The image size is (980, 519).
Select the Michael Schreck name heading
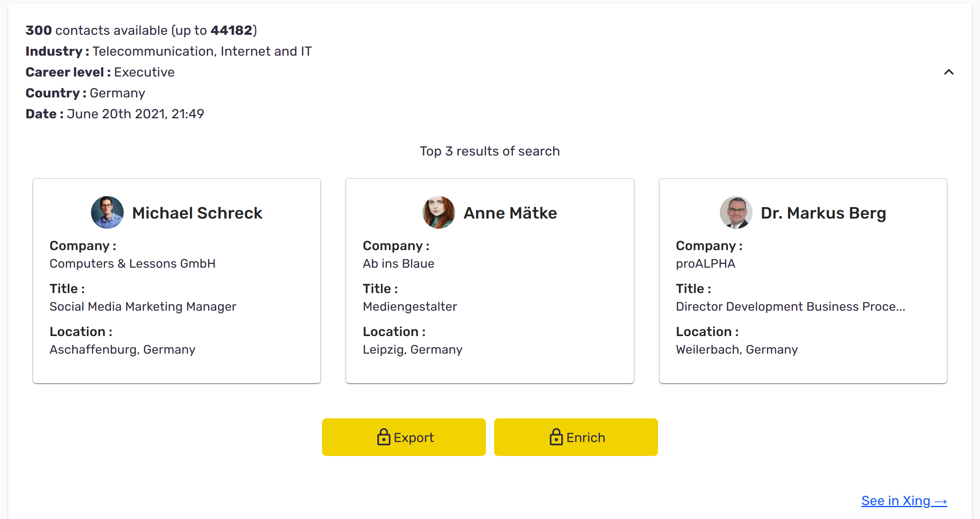[x=197, y=213]
